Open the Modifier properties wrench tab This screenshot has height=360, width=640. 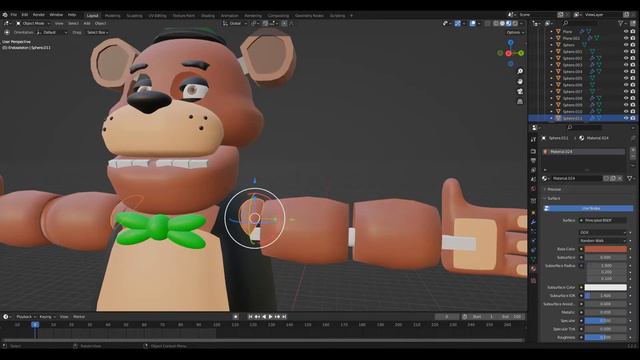(533, 222)
